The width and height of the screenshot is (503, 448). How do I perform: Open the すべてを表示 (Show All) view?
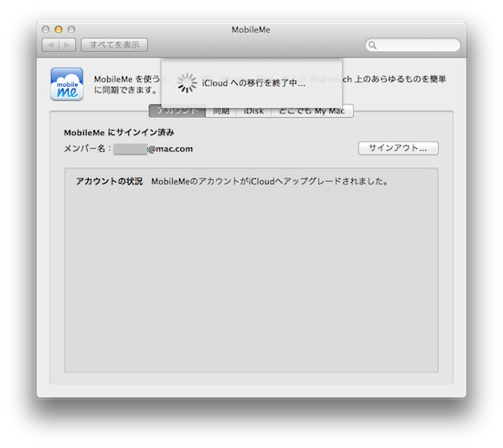114,45
